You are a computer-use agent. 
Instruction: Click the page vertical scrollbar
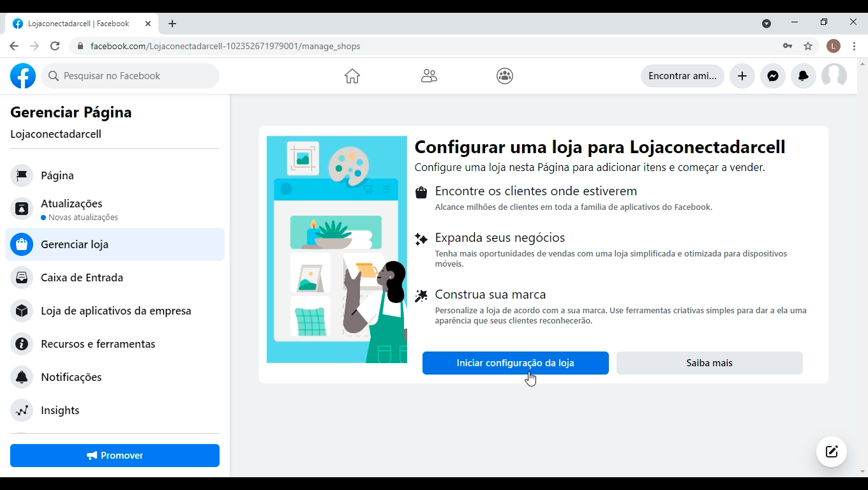click(863, 267)
